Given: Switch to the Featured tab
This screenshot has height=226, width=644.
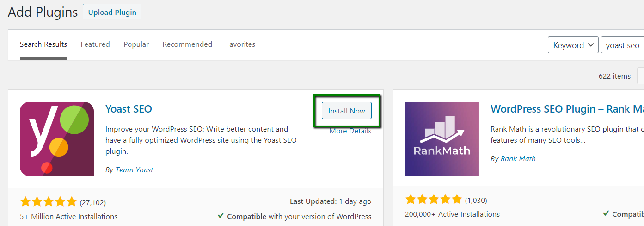Looking at the screenshot, I should click(x=95, y=44).
